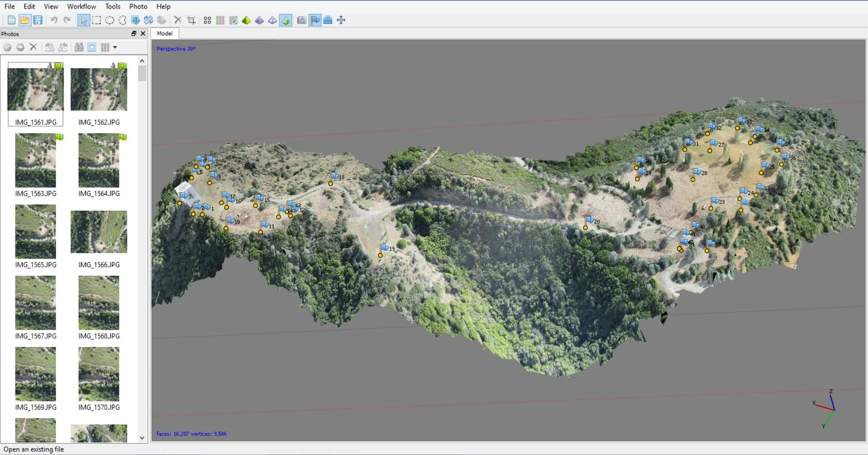This screenshot has height=455, width=868.
Task: Switch to Wireframe model view
Action: click(x=273, y=20)
